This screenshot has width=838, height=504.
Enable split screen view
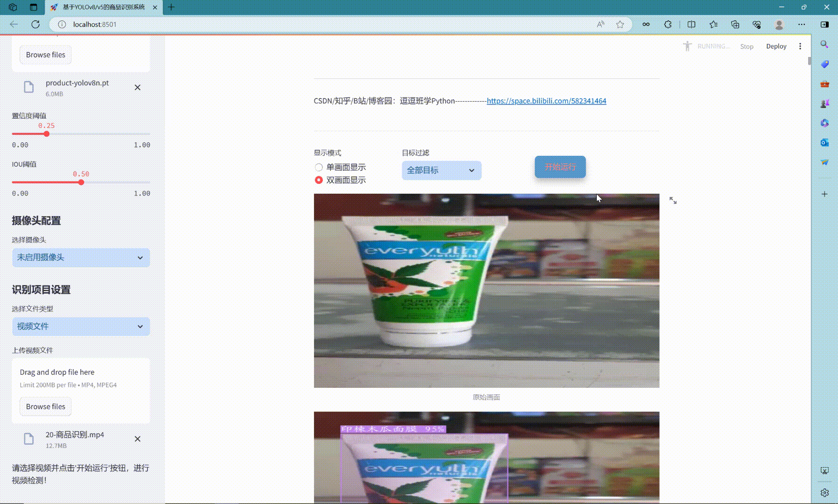click(691, 24)
